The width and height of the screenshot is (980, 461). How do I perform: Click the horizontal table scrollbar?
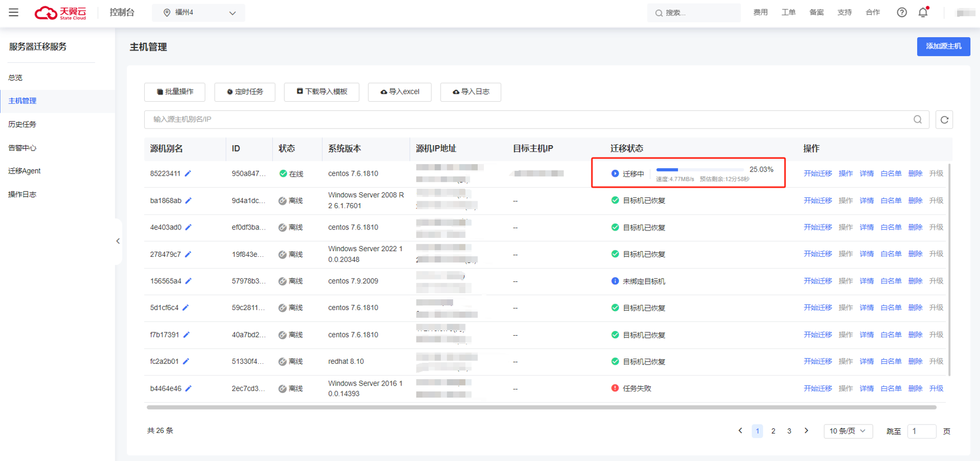541,407
